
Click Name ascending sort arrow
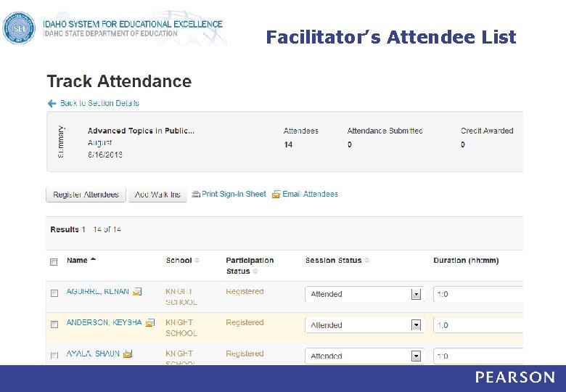coord(93,259)
